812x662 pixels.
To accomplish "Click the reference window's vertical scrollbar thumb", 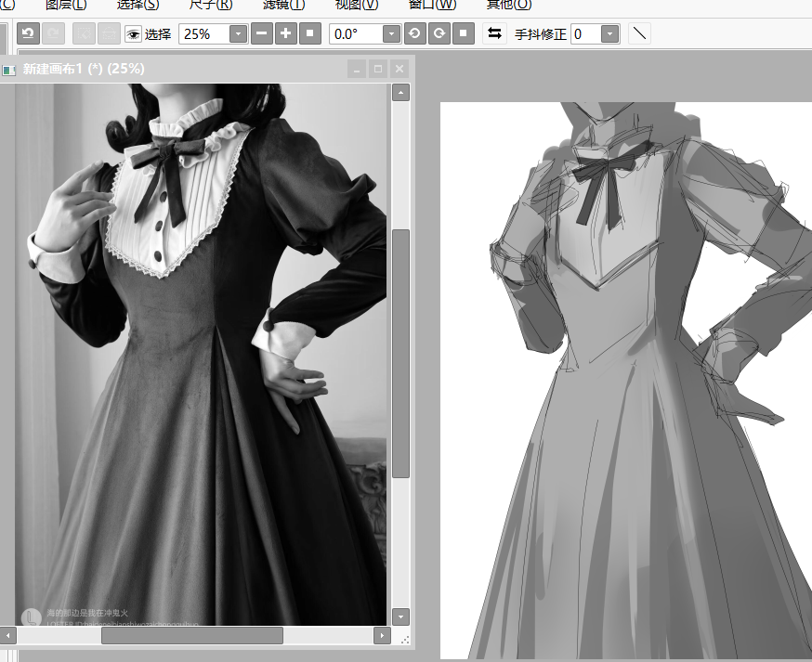I will [x=400, y=353].
